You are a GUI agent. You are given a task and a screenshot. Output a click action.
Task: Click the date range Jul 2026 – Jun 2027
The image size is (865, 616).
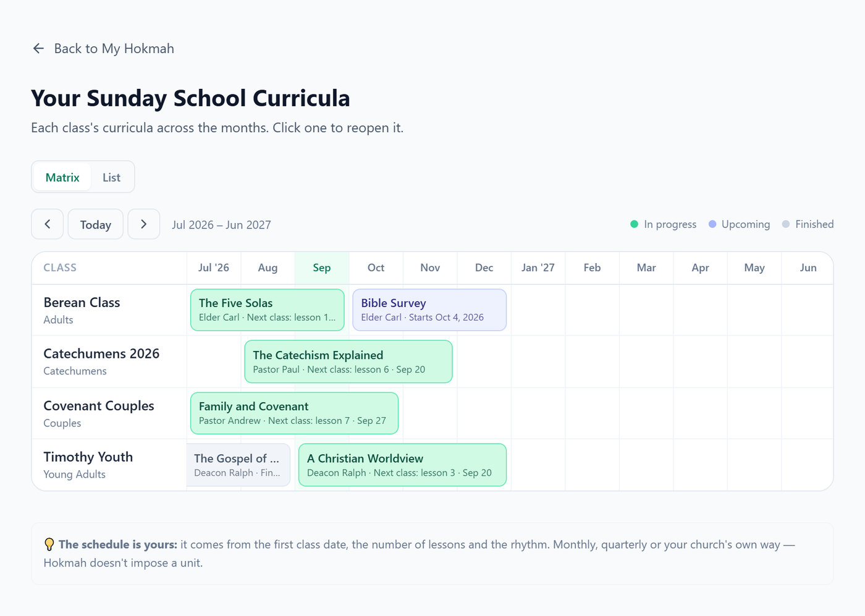[x=221, y=225]
